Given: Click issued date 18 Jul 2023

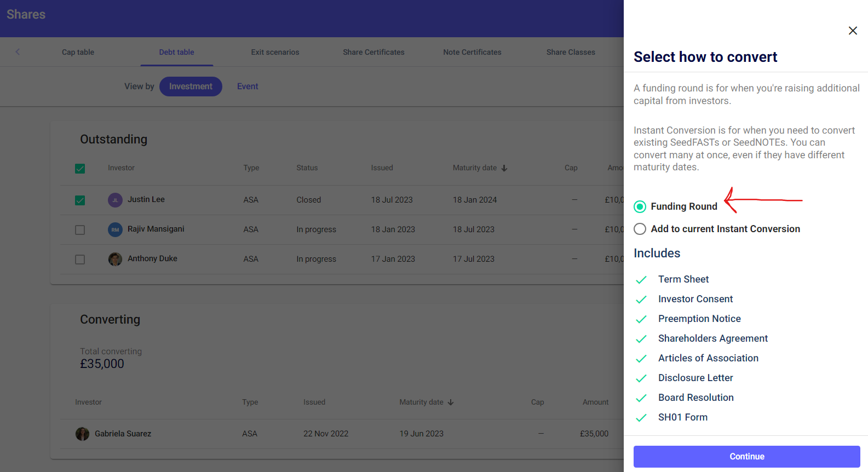Looking at the screenshot, I should click(x=392, y=200).
